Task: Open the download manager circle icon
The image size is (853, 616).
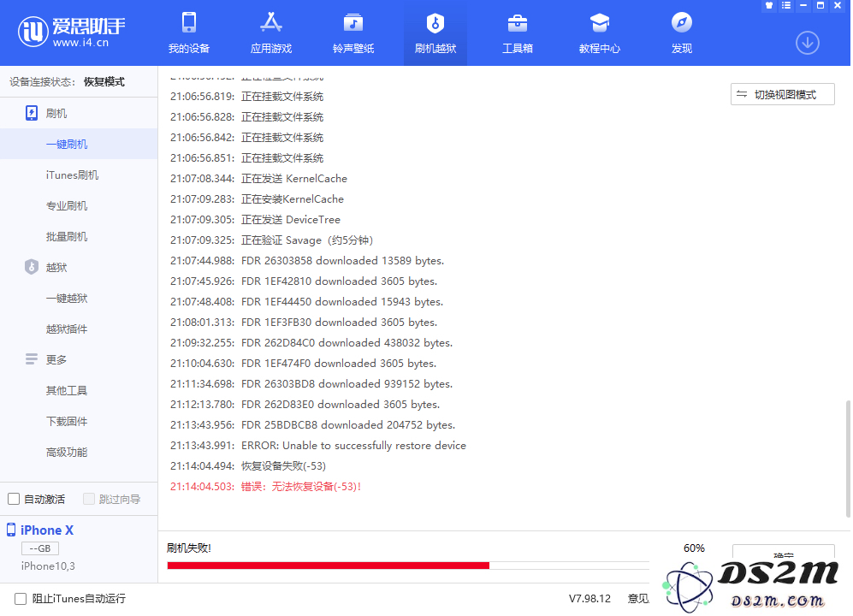Action: [x=808, y=43]
